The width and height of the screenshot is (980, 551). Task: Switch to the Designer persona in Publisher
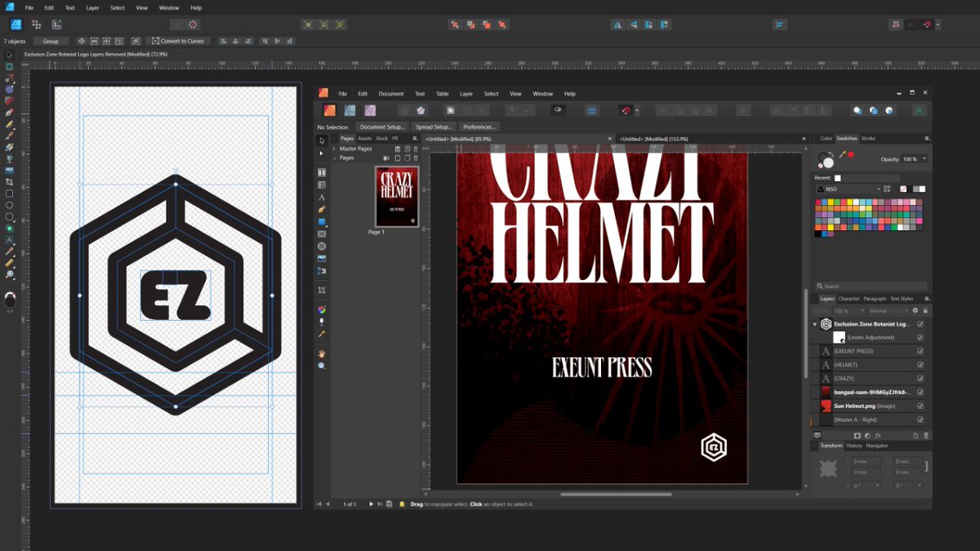pyautogui.click(x=350, y=110)
